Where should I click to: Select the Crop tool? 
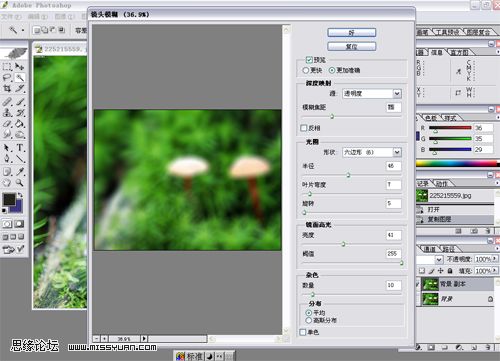click(7, 88)
